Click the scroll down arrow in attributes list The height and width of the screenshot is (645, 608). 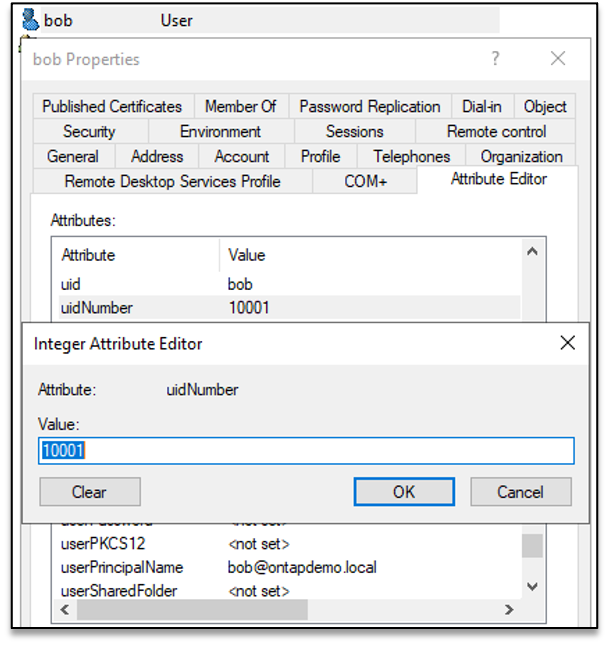pos(532,587)
